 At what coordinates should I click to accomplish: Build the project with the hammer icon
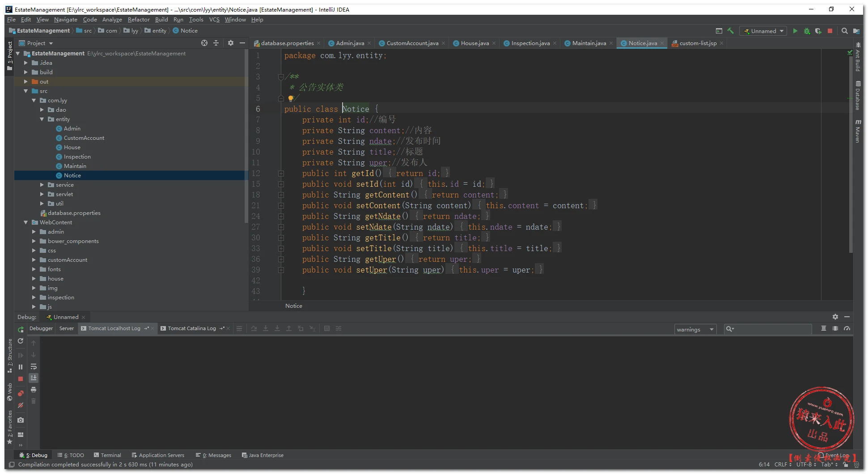click(x=731, y=31)
